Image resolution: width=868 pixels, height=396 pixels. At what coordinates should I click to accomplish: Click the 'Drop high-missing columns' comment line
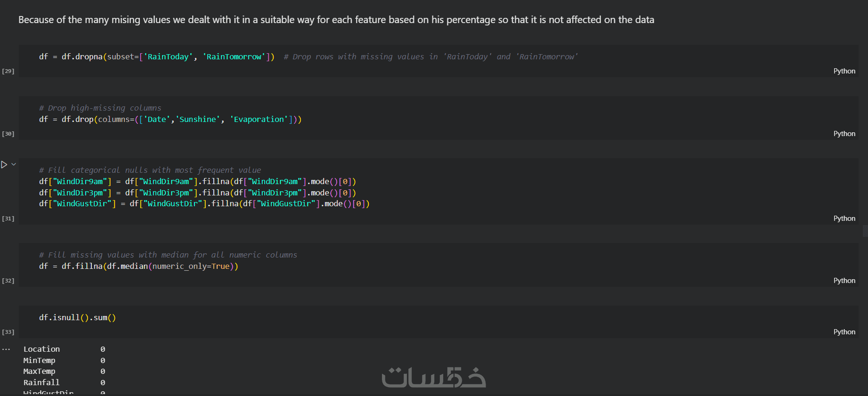tap(100, 108)
